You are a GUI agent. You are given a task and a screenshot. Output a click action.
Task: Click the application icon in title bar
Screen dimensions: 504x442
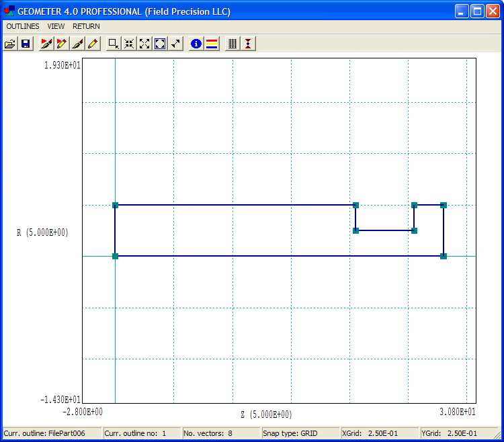point(9,11)
